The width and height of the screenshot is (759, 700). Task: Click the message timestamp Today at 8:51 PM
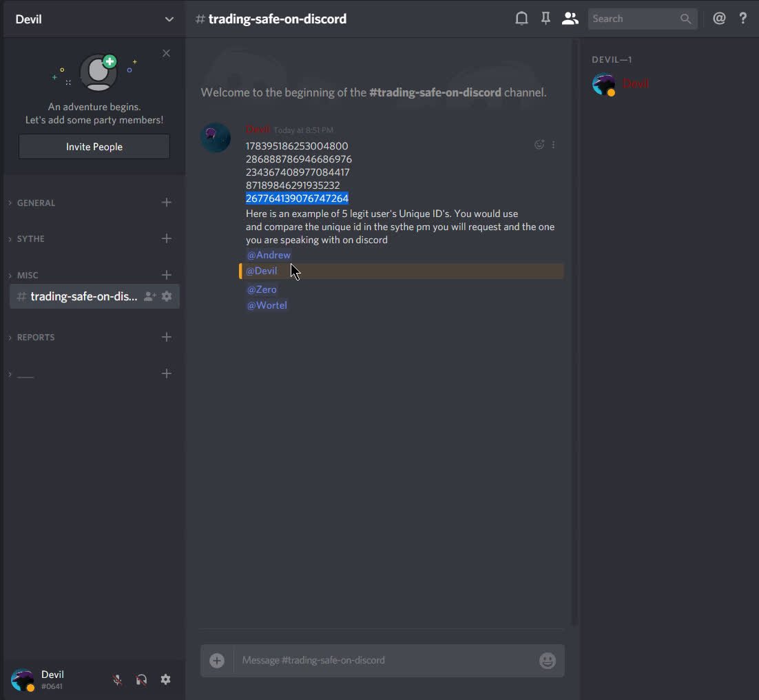click(x=304, y=130)
